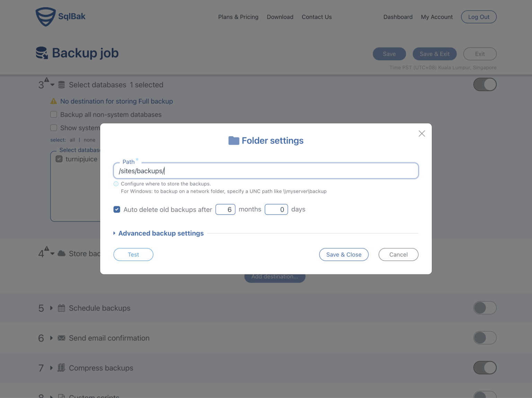Click the calendar icon beside Schedule backups
532x398 pixels.
coord(61,308)
